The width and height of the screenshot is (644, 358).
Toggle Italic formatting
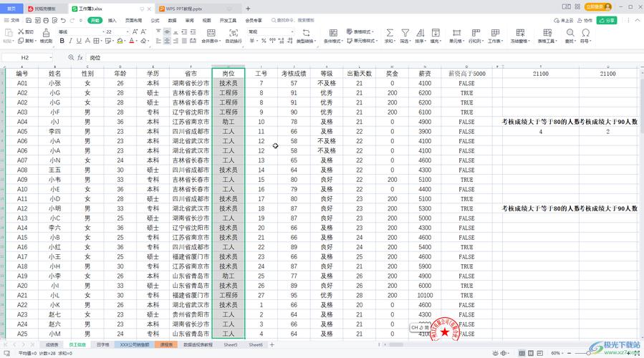coord(71,41)
